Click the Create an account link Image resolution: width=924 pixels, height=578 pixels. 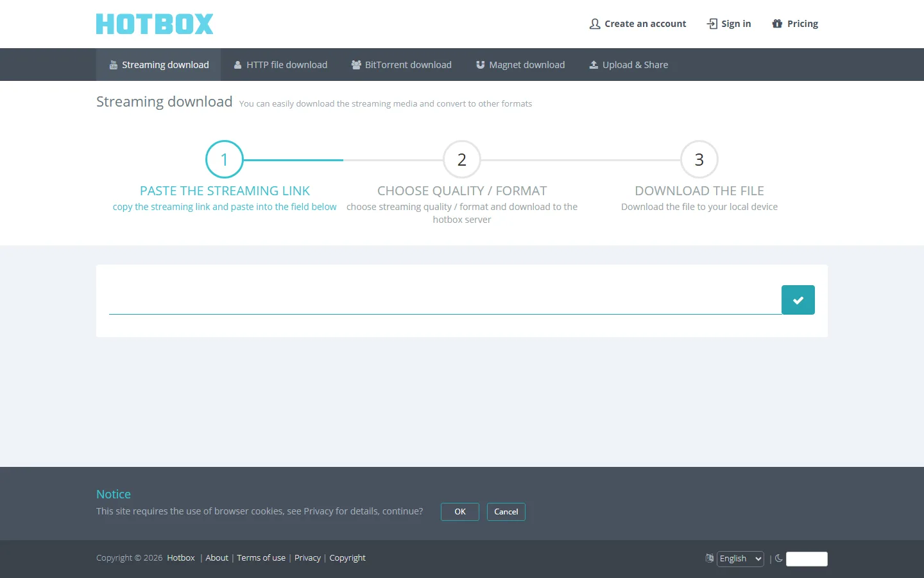[x=638, y=24]
